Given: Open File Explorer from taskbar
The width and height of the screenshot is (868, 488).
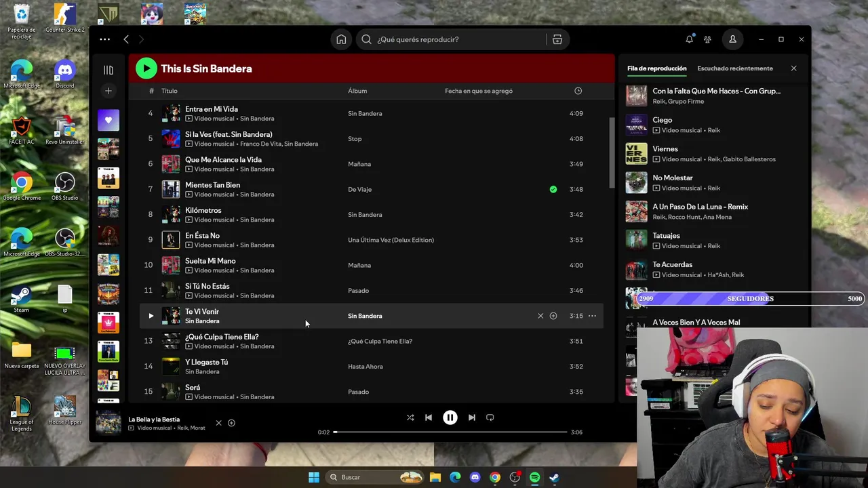Looking at the screenshot, I should click(435, 477).
